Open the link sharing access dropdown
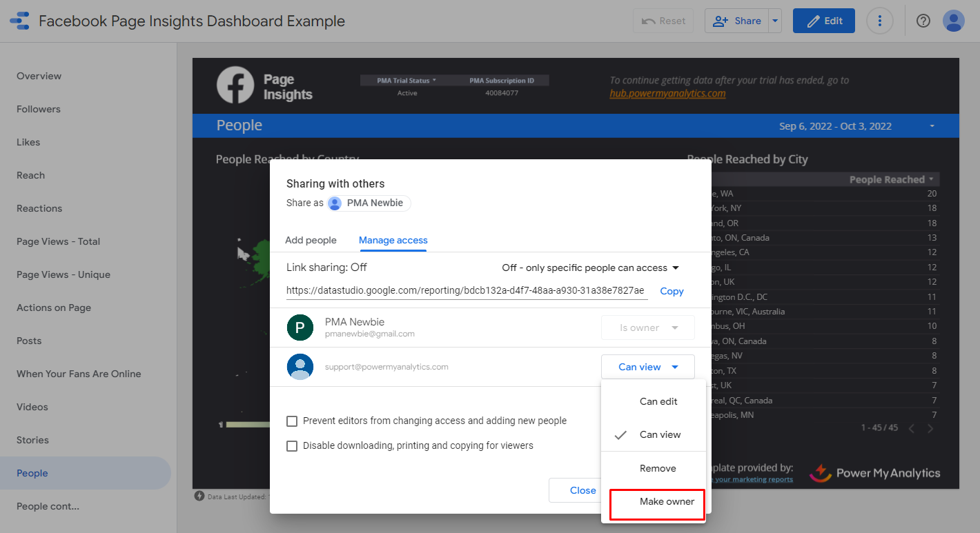The height and width of the screenshot is (533, 980). pos(590,268)
